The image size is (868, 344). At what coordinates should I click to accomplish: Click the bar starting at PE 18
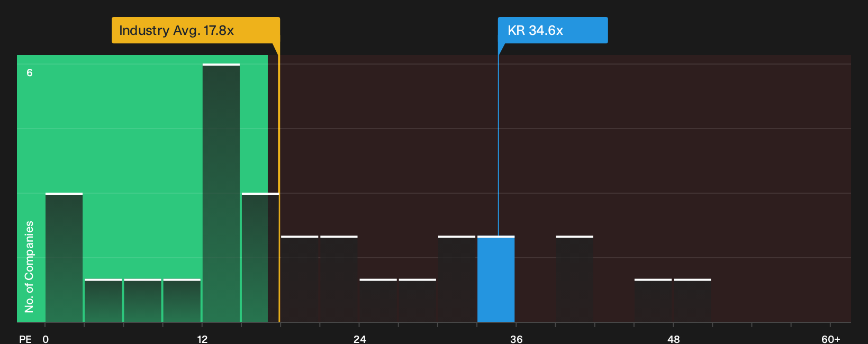[x=300, y=279]
